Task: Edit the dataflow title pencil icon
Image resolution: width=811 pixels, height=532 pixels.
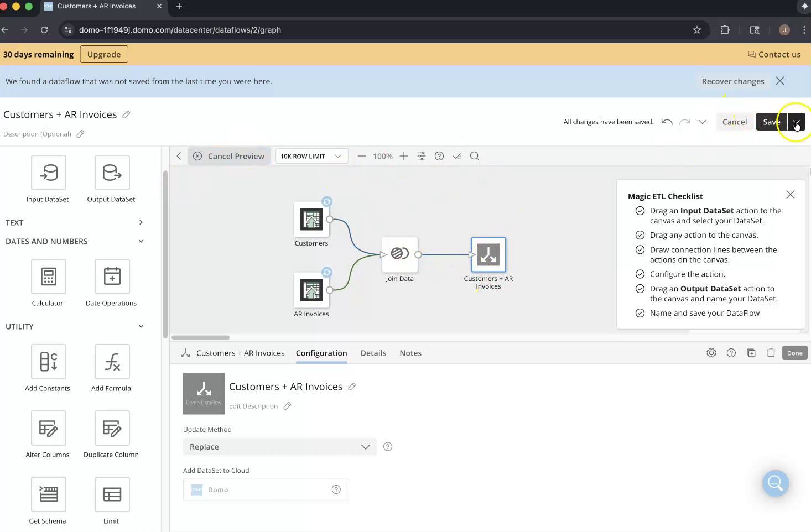Action: [126, 114]
